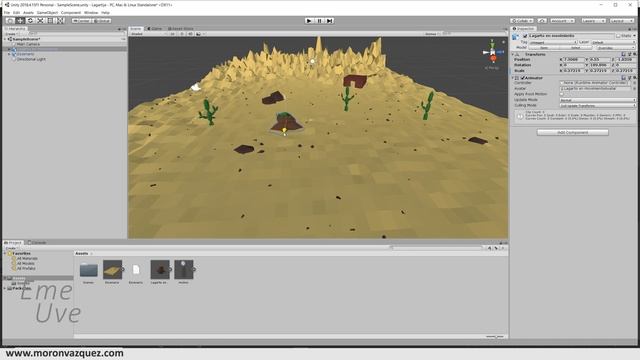Open the Help menu
The image size is (640, 360).
click(x=105, y=13)
